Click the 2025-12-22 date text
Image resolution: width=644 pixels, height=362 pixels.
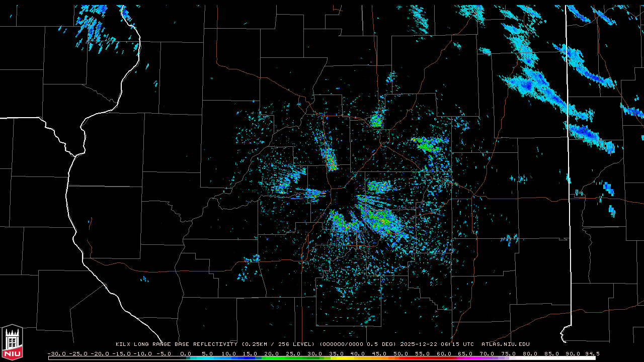click(x=419, y=344)
